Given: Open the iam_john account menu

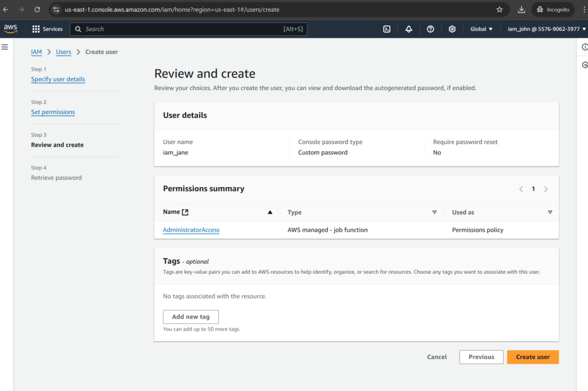Looking at the screenshot, I should [546, 29].
